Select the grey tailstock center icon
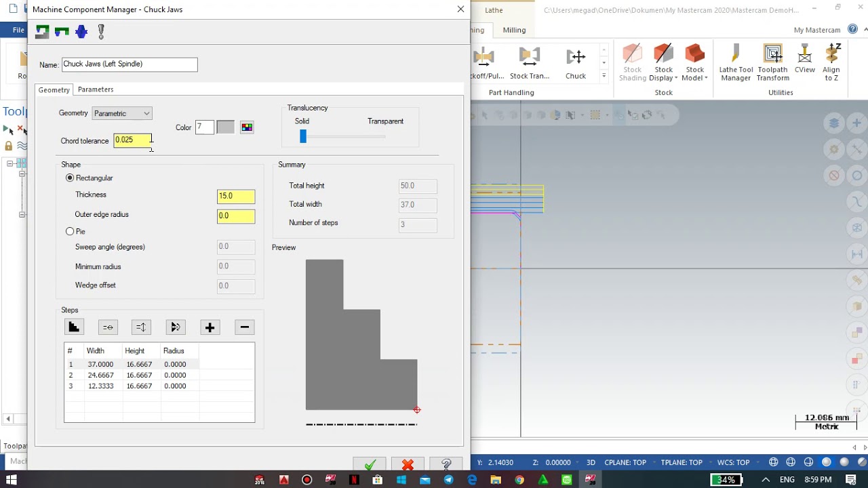 point(101,31)
